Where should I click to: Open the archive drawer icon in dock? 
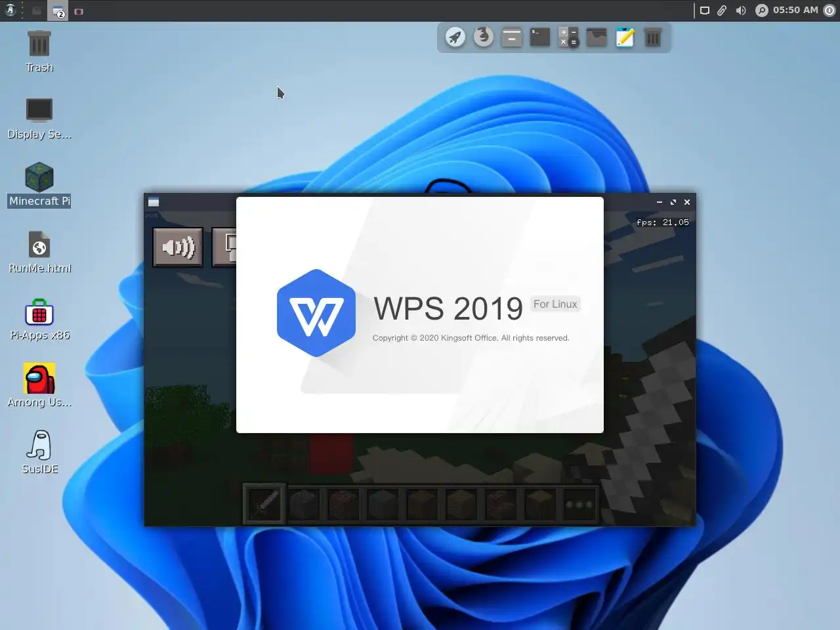(x=512, y=37)
